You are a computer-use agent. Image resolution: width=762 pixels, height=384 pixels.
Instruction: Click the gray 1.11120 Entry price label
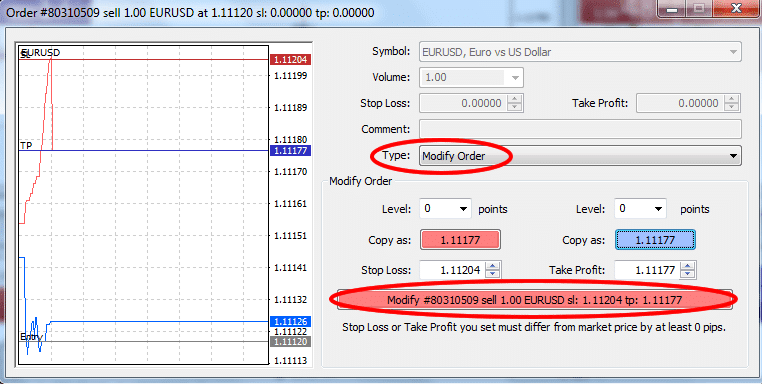(x=290, y=342)
